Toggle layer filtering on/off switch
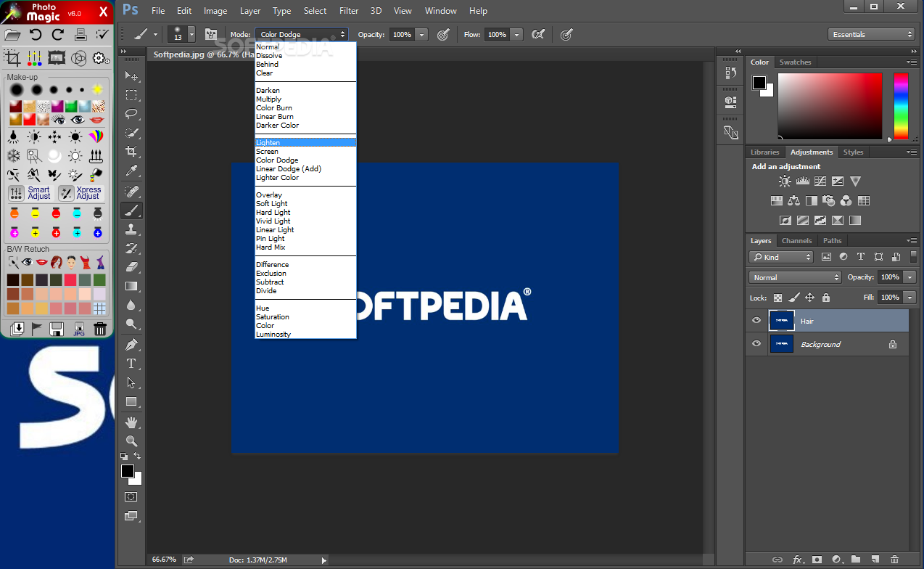 point(914,257)
